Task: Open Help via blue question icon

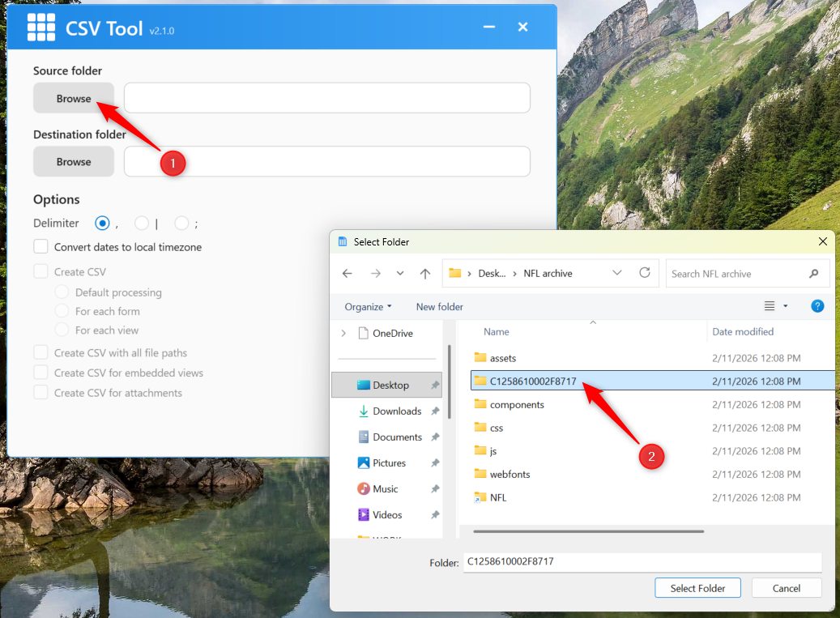Action: (817, 306)
